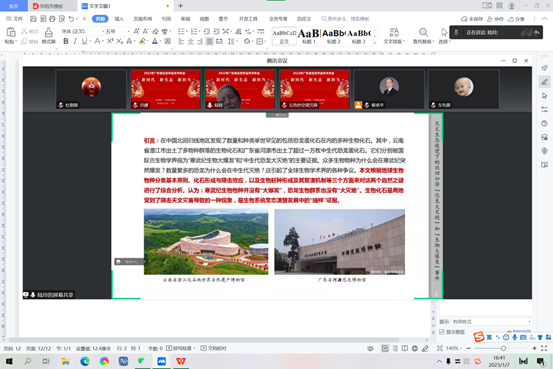Open the Page Layout ribbon tab

tap(142, 19)
